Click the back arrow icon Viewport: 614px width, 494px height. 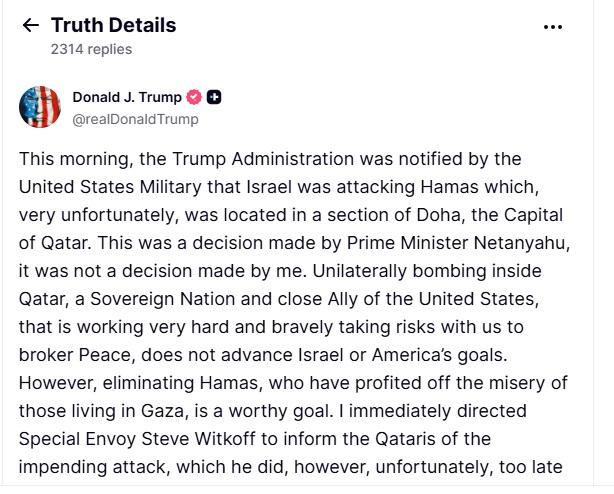(31, 26)
